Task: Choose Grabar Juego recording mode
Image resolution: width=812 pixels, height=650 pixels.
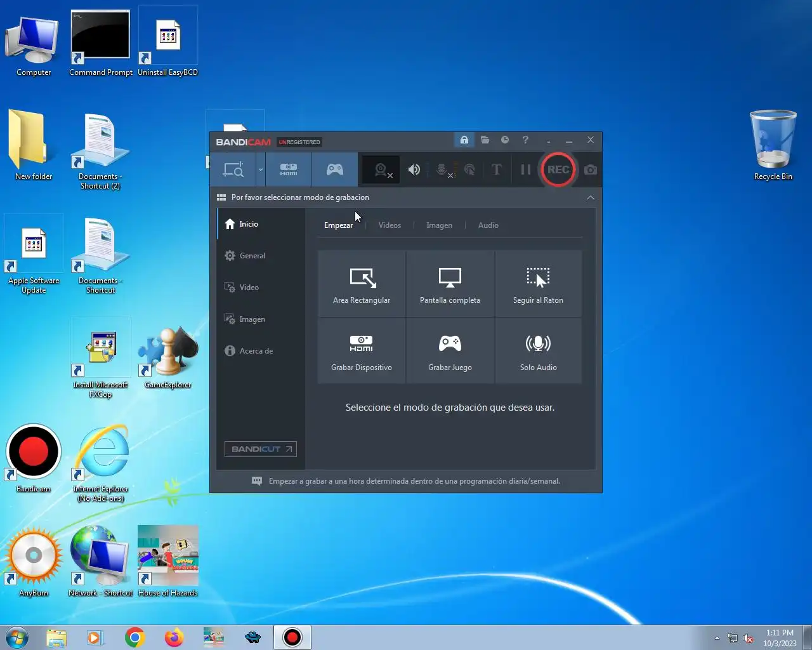Action: tap(450, 351)
